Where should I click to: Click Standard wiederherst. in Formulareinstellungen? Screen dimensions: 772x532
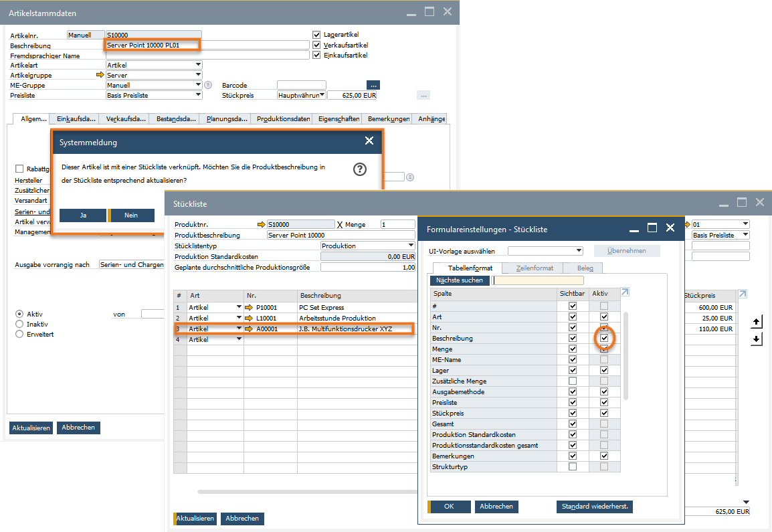pyautogui.click(x=594, y=507)
